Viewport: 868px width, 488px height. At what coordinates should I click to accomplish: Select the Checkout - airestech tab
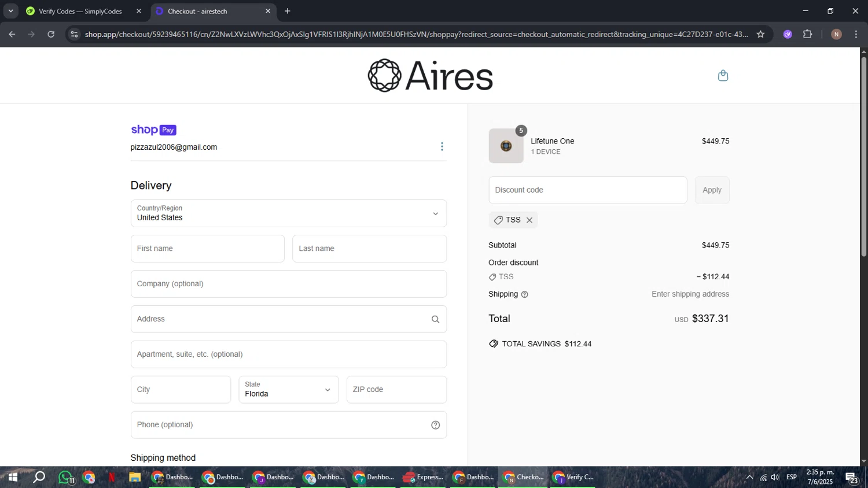click(214, 11)
